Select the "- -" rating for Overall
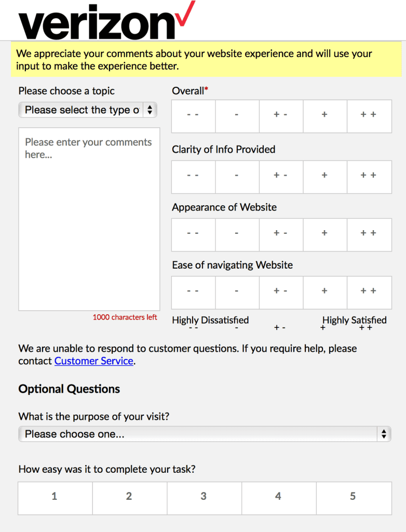 (x=193, y=116)
